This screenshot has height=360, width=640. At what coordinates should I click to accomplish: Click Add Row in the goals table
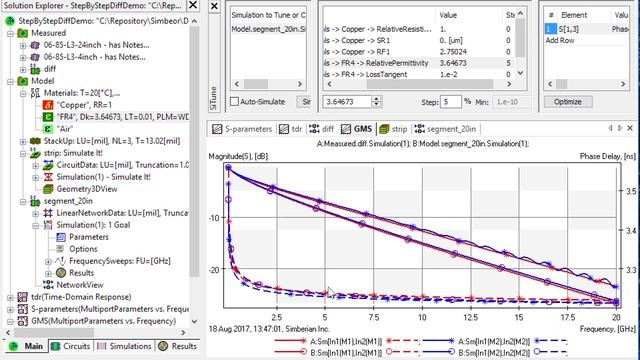coord(560,40)
